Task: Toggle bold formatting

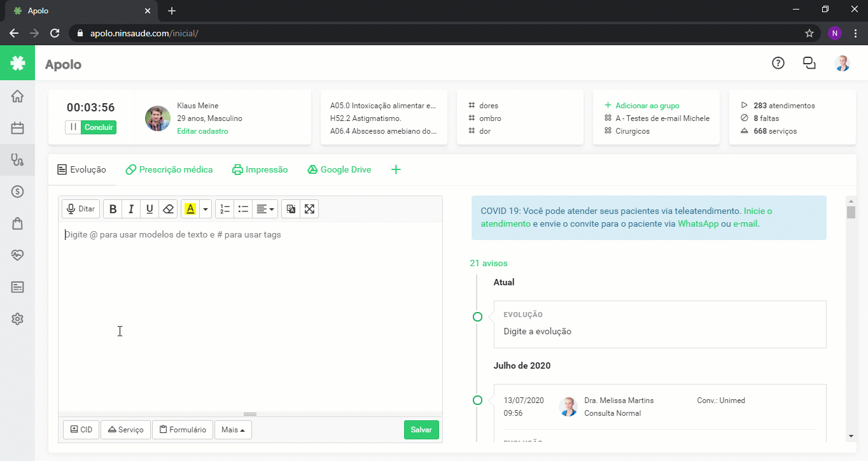Action: (113, 209)
